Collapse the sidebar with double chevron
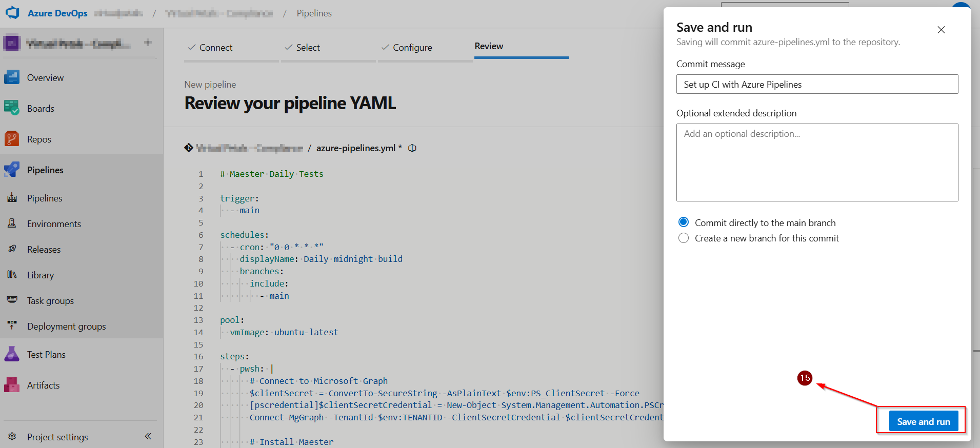Screen dimensions: 980x448 click(148, 436)
